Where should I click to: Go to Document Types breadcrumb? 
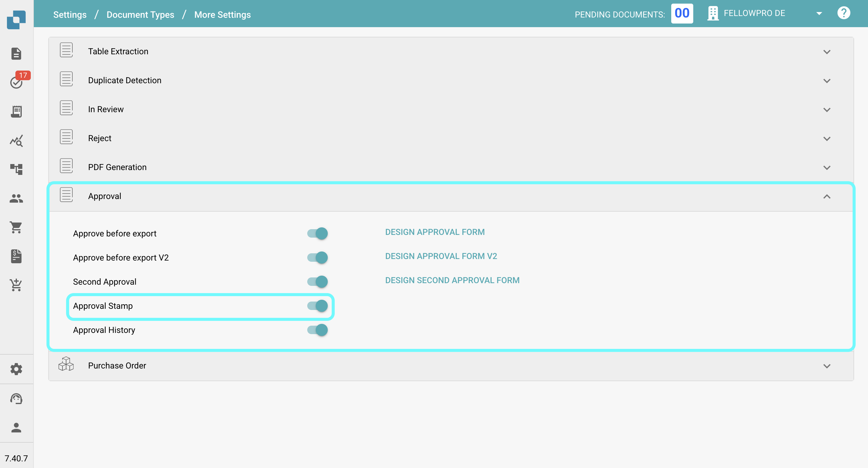pos(140,14)
